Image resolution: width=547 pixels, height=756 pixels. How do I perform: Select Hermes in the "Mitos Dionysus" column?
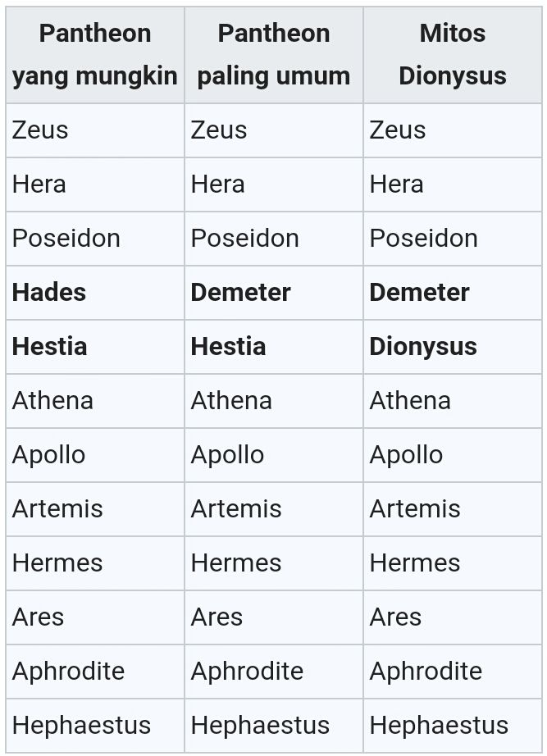click(414, 563)
